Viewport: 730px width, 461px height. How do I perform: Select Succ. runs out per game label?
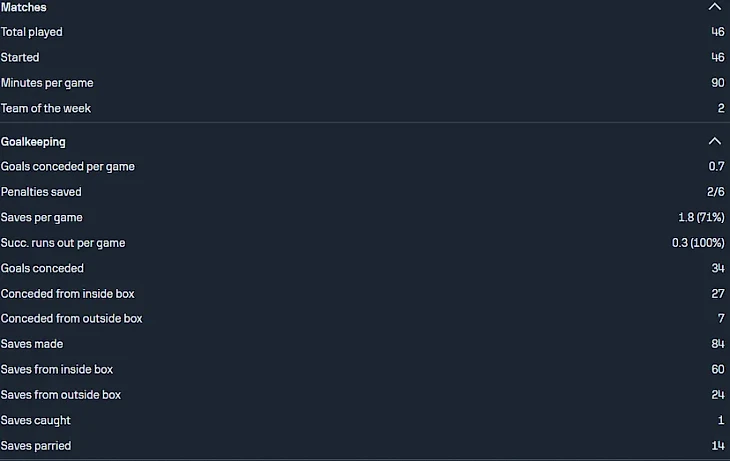pyautogui.click(x=63, y=243)
